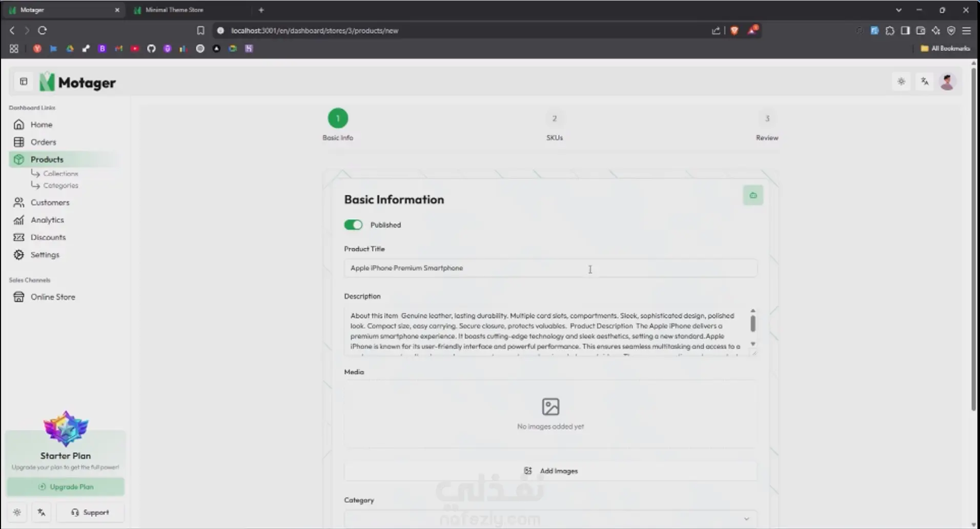Open the Support button

tap(90, 512)
